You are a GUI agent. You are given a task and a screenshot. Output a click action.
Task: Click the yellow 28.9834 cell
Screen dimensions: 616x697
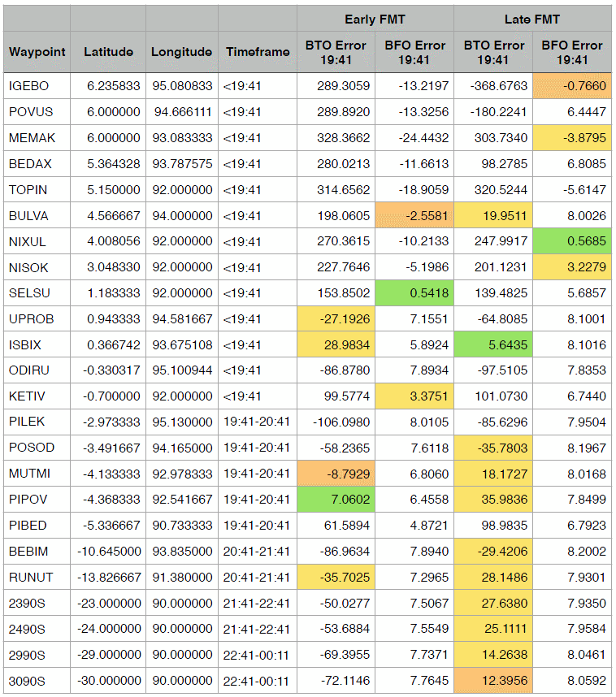(x=336, y=344)
